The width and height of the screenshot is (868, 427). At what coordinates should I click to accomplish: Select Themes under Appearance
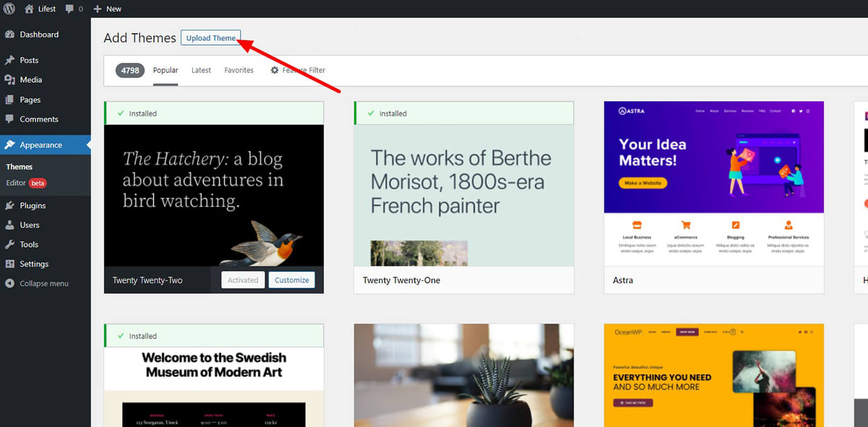pyautogui.click(x=19, y=167)
